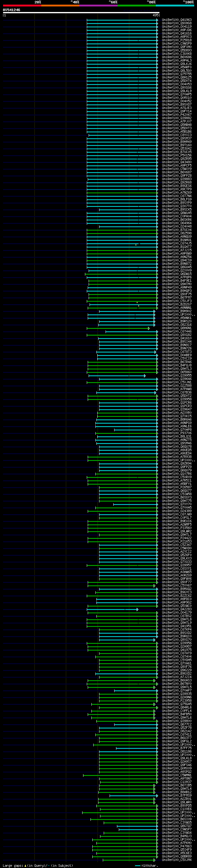Image resolution: width=197 pixels, height=868 pixels.
Task: Click the red 20% identity legend segment
Action: [x=22, y=6]
